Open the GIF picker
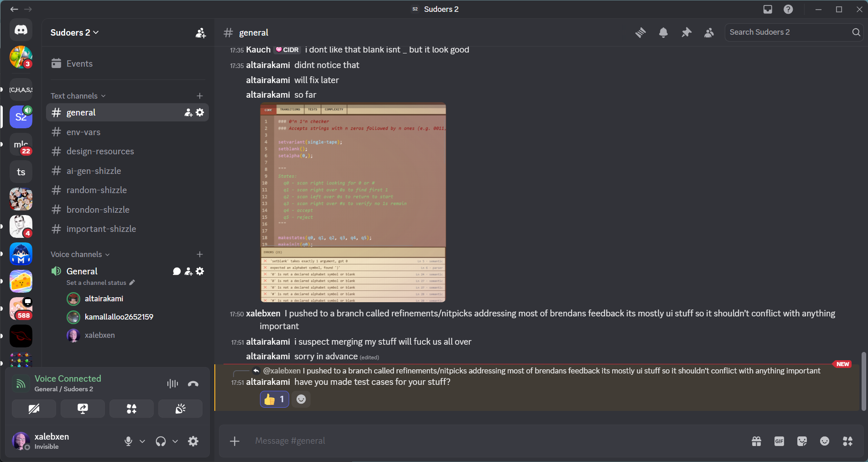The height and width of the screenshot is (462, 868). (x=779, y=441)
